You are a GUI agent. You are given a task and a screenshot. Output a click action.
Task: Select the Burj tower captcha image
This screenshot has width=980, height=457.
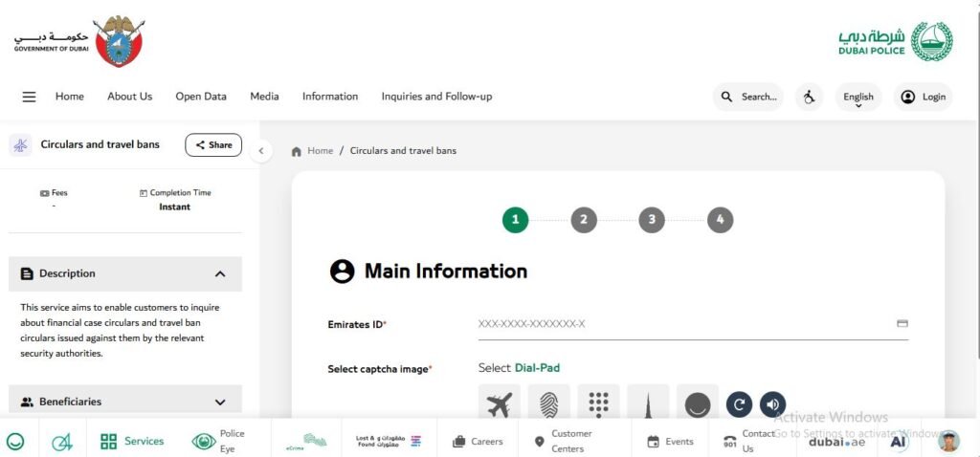(648, 403)
